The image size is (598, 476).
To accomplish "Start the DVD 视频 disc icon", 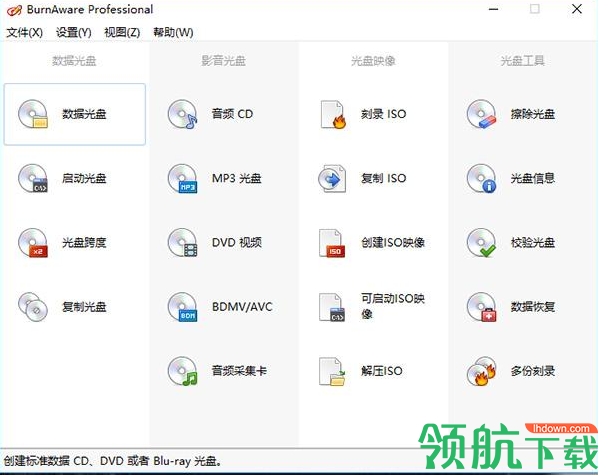I will (x=183, y=243).
